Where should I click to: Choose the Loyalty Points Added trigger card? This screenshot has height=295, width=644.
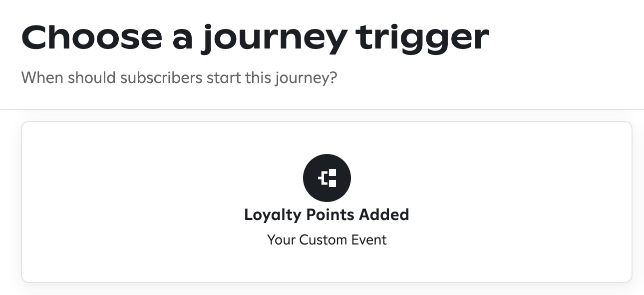(327, 202)
